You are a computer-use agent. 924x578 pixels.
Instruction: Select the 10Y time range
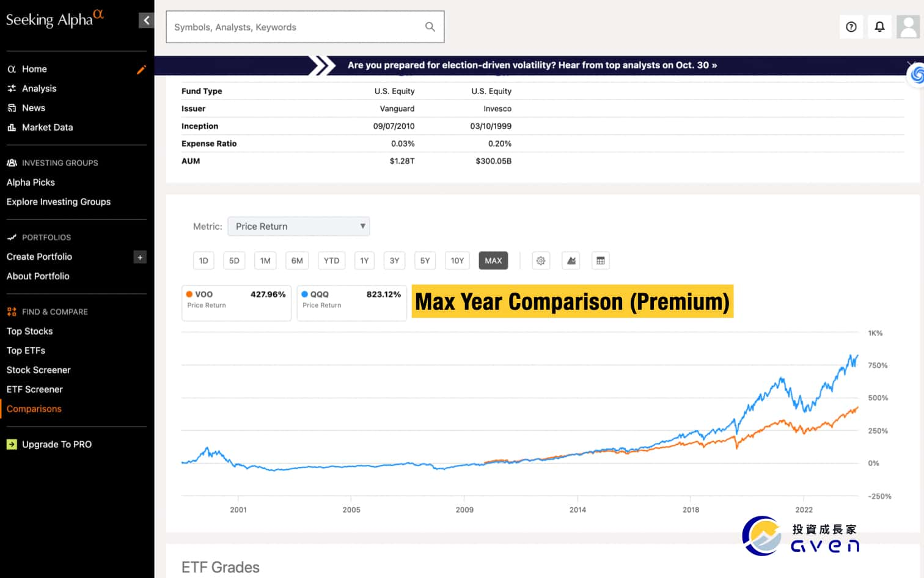[x=457, y=261]
